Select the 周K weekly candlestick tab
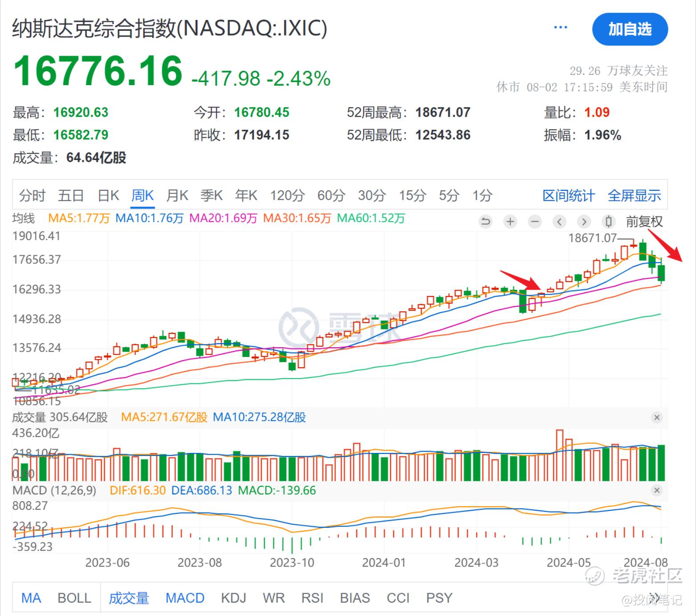 pos(143,195)
